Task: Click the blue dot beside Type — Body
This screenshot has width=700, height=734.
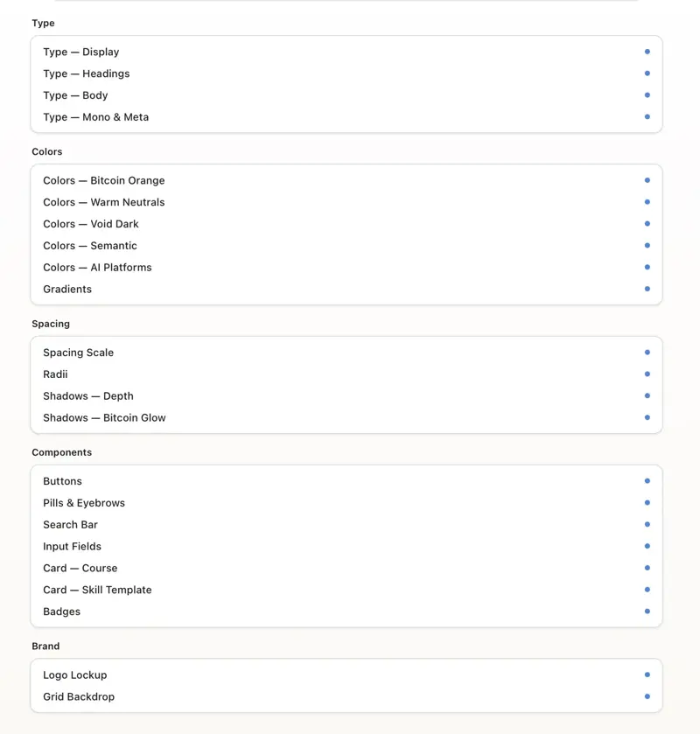Action: point(647,95)
